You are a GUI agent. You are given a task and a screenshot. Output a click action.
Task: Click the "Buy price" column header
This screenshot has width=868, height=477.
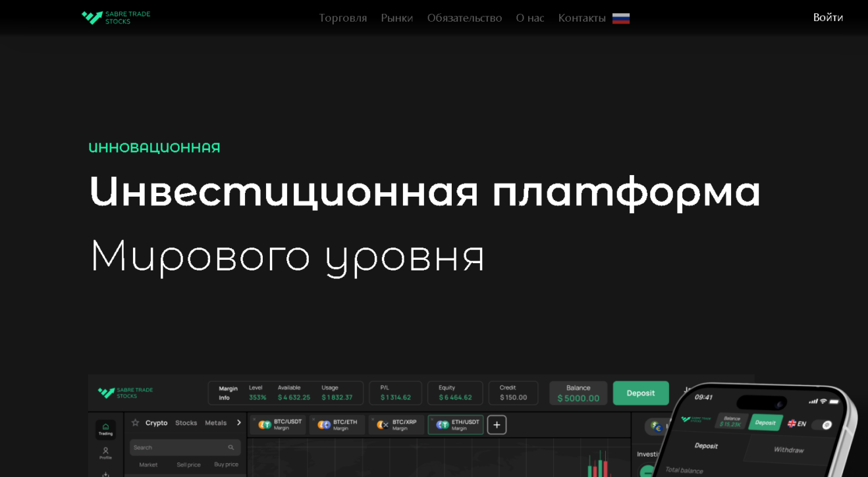click(226, 464)
